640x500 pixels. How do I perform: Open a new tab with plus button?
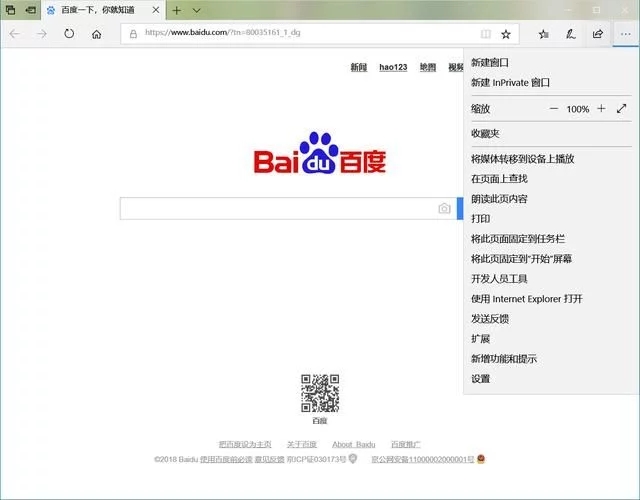pyautogui.click(x=176, y=10)
